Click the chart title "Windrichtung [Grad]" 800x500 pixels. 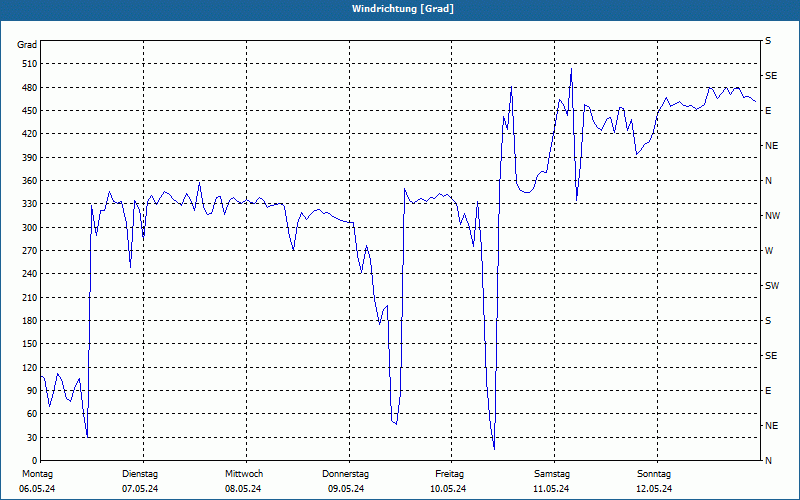coord(403,9)
